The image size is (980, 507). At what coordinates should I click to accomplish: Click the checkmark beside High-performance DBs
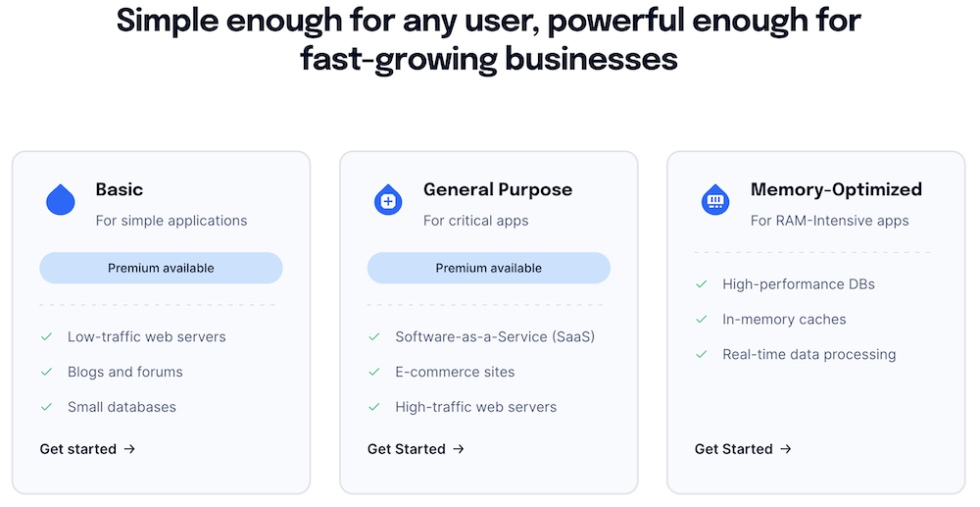702,284
